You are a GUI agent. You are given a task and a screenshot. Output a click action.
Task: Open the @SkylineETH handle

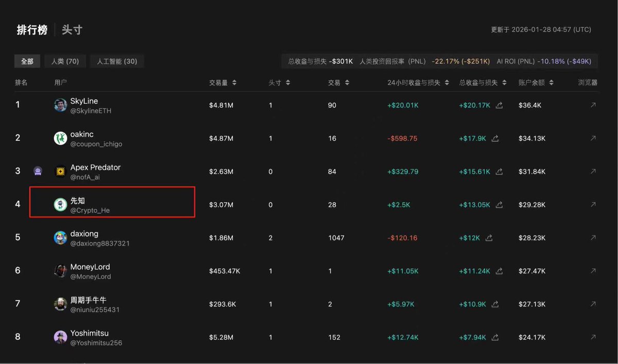(91, 111)
